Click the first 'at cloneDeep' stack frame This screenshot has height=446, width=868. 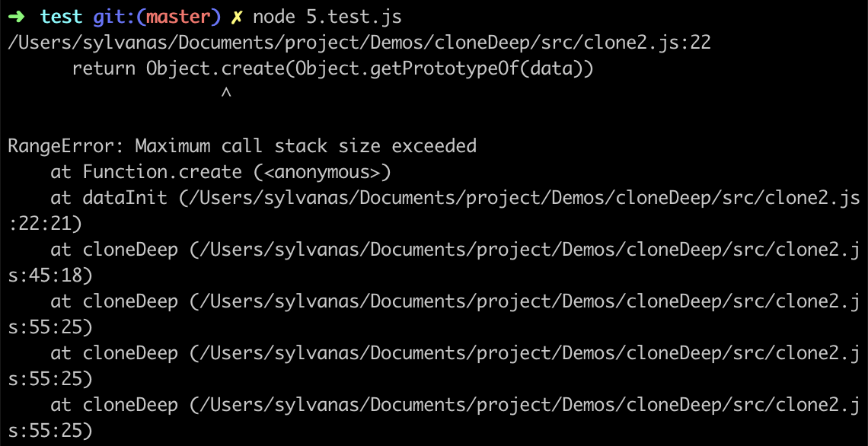455,250
